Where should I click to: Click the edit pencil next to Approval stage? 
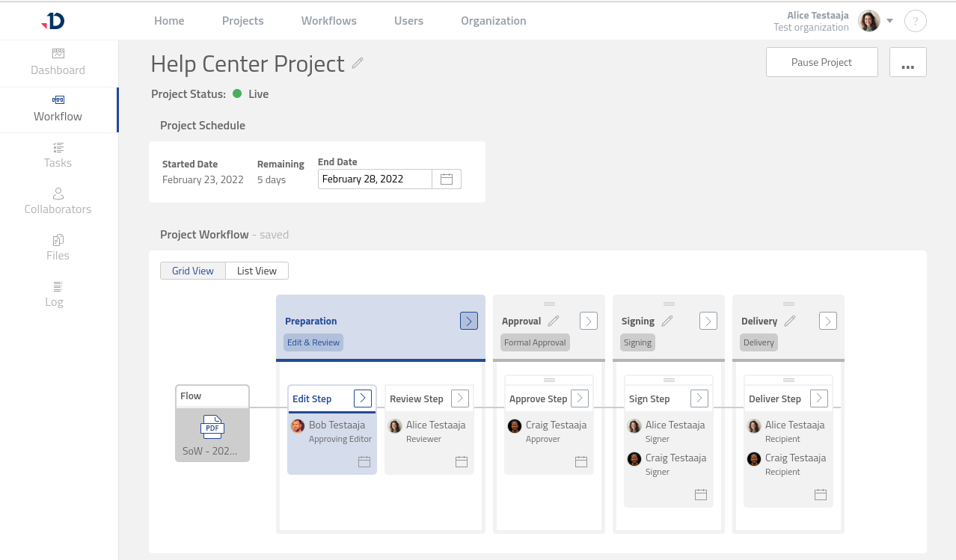click(554, 321)
